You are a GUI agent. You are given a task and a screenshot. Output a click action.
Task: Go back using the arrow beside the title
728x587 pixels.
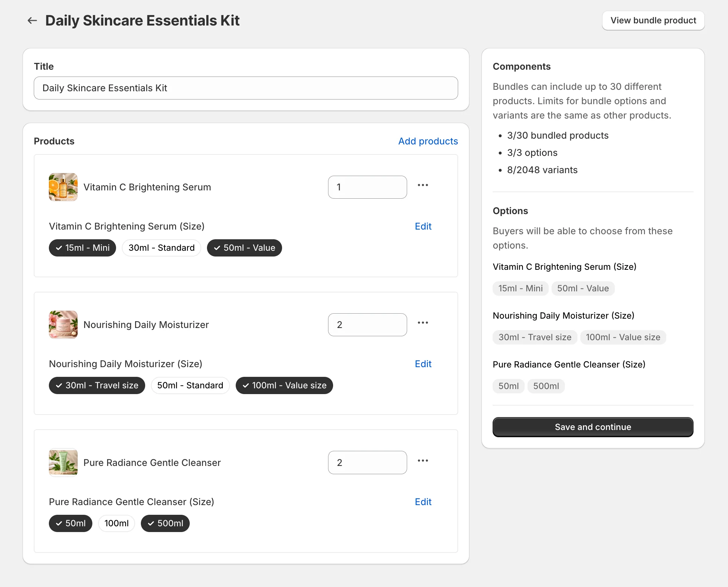coord(32,20)
